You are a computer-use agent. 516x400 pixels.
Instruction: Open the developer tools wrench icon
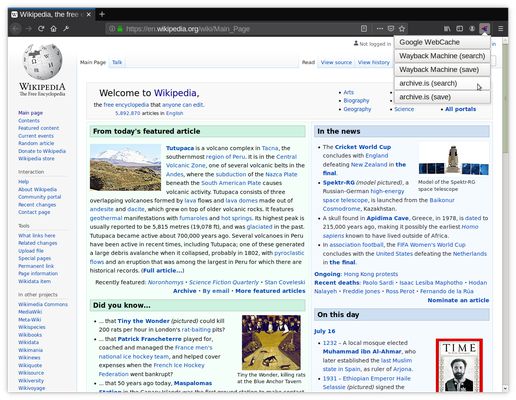(x=66, y=29)
